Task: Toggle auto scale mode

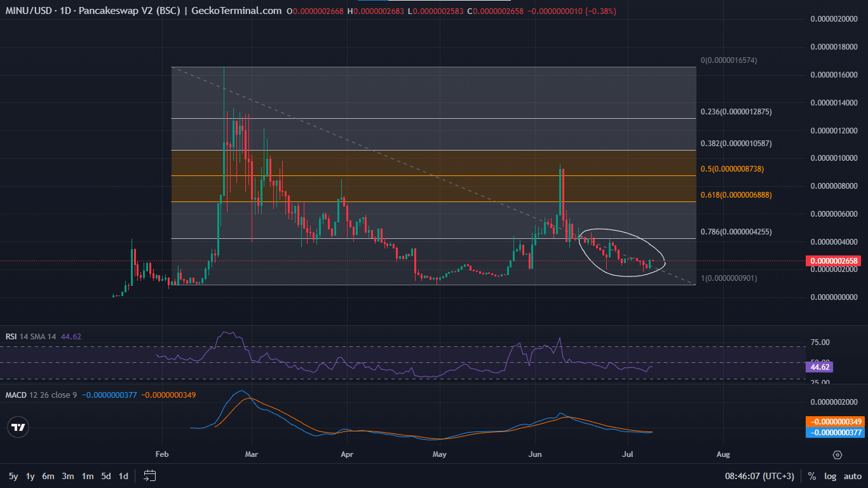Action: click(x=853, y=476)
